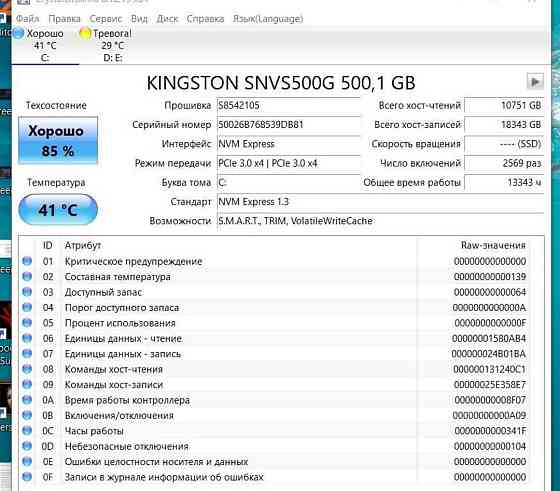Click the 41 °C temperature indicator
This screenshot has height=491, width=560.
click(x=58, y=210)
